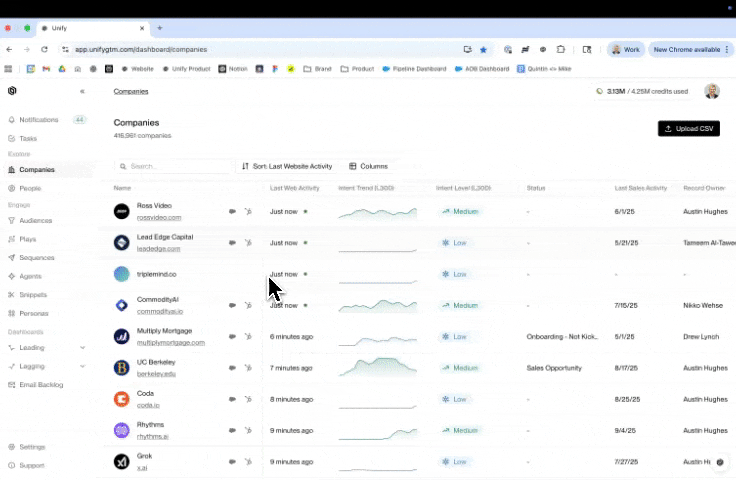Open Support at the sidebar bottom
736x480 pixels.
[32, 465]
